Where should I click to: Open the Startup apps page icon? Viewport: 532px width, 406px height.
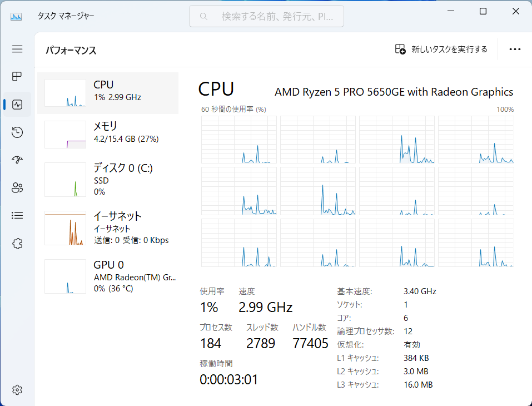point(17,160)
